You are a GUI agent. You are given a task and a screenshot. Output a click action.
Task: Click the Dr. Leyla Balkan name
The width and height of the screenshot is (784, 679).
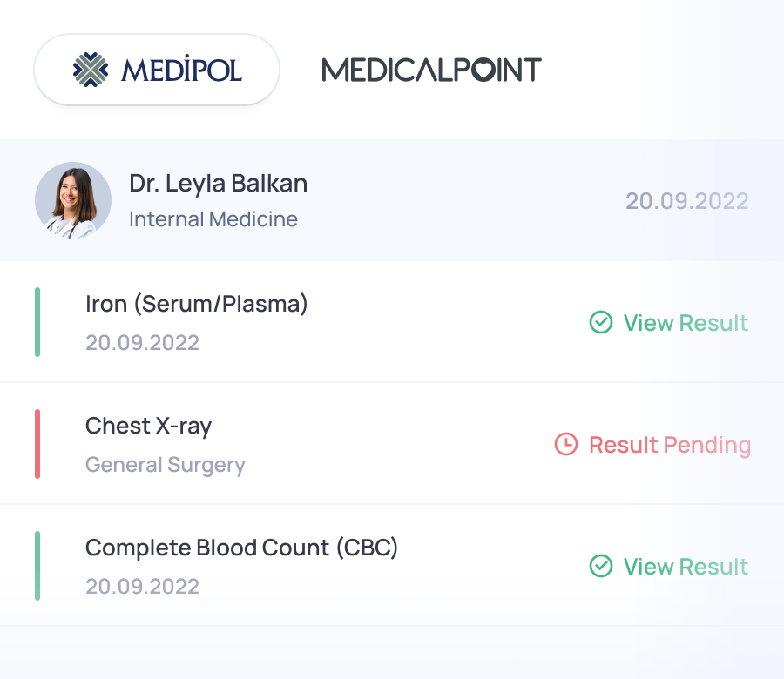pyautogui.click(x=218, y=184)
